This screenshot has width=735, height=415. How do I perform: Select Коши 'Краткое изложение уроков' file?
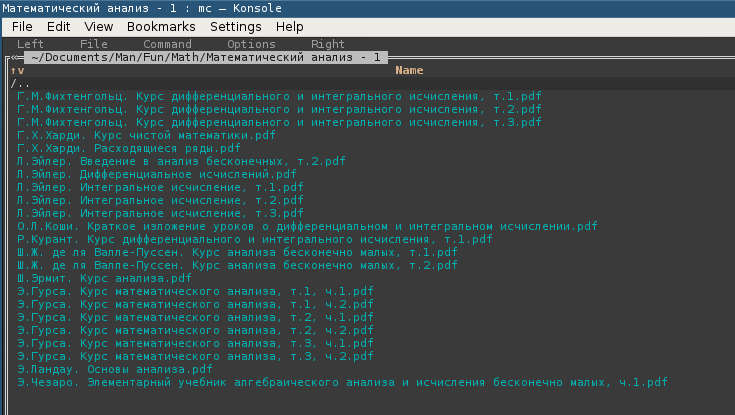pos(307,226)
